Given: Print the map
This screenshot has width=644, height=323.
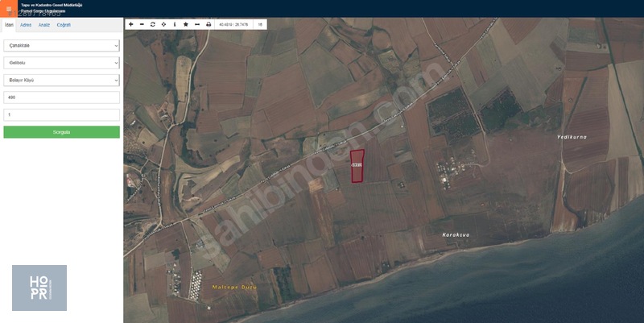Looking at the screenshot, I should pyautogui.click(x=208, y=25).
